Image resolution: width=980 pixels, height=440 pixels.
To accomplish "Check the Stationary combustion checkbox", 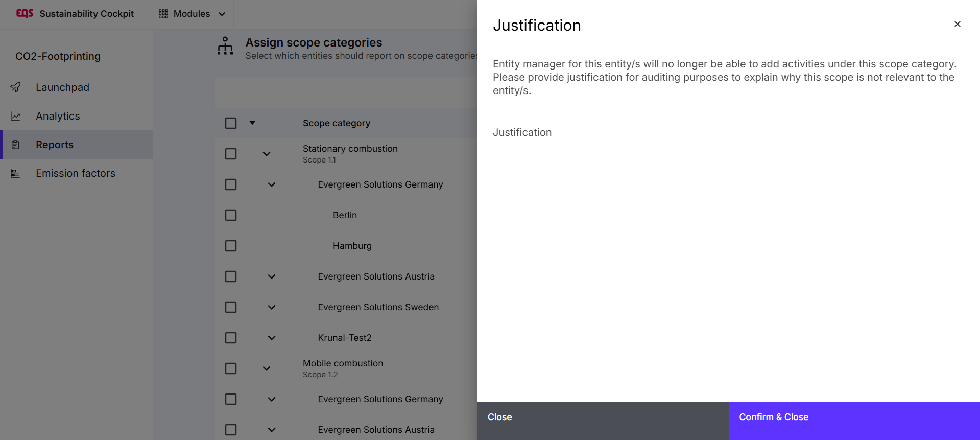I will (231, 154).
